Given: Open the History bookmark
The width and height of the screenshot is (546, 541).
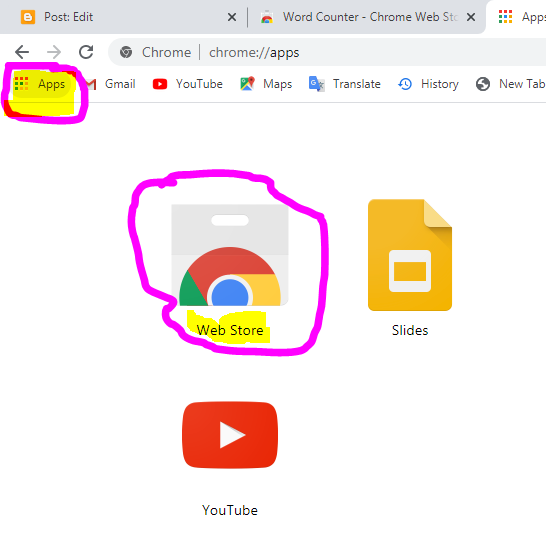Looking at the screenshot, I should pos(428,84).
